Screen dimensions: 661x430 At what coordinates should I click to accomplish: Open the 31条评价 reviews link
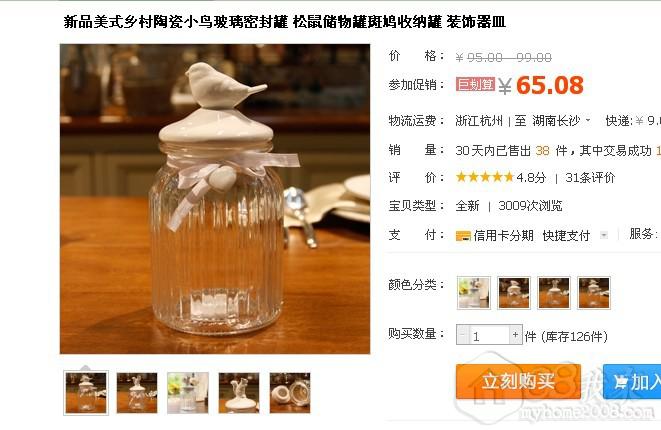pos(590,177)
